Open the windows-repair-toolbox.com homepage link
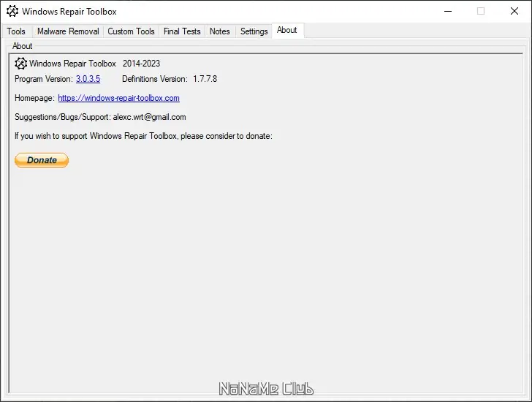The width and height of the screenshot is (532, 402). point(118,98)
